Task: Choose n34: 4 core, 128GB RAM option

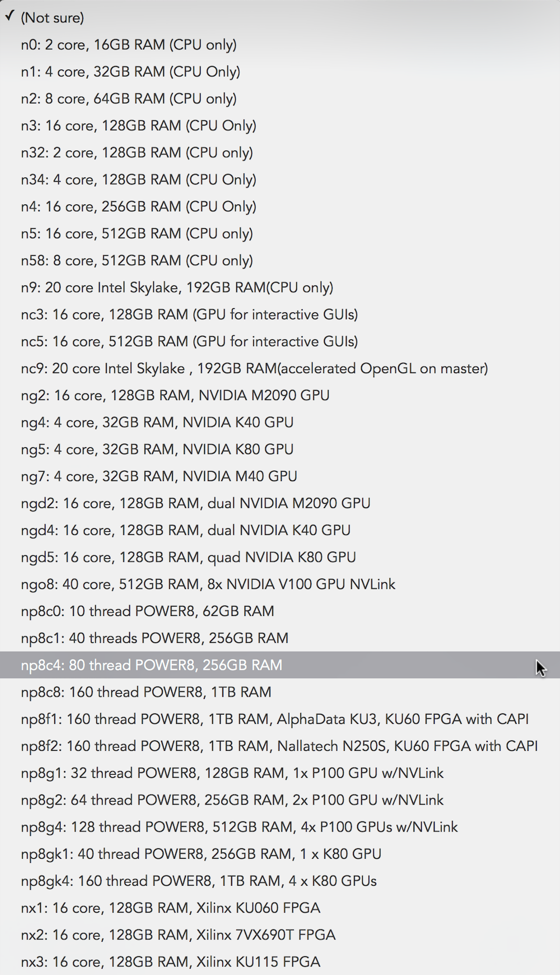Action: click(280, 179)
